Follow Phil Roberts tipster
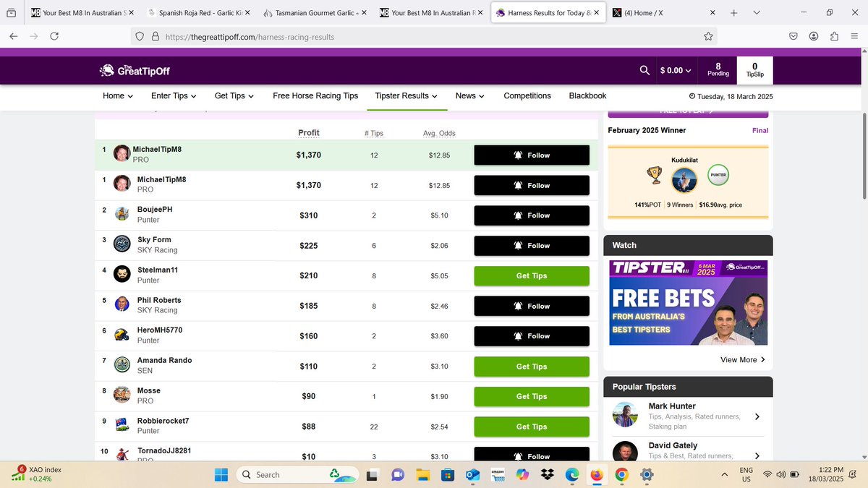868x488 pixels. (x=532, y=306)
